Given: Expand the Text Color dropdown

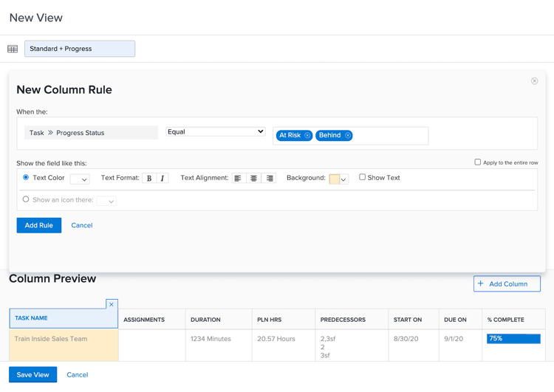Looking at the screenshot, I should click(80, 179).
